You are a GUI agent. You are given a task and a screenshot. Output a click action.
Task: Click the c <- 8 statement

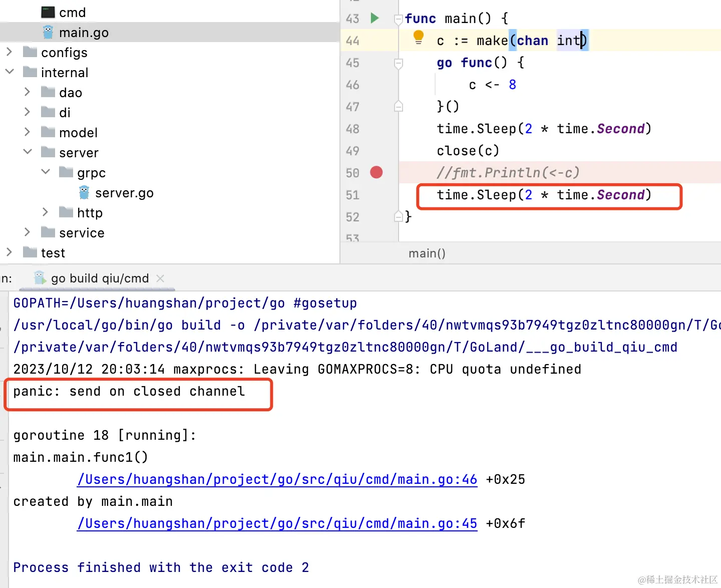pyautogui.click(x=492, y=85)
